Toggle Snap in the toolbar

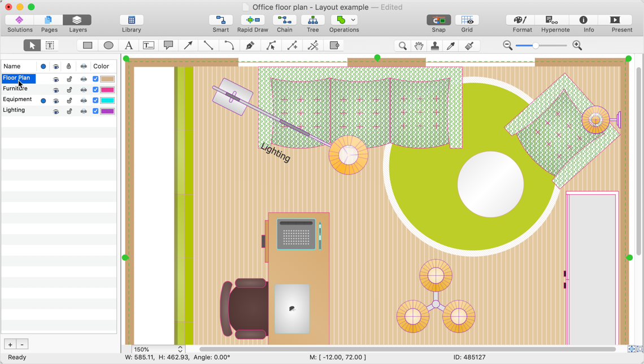point(438,23)
